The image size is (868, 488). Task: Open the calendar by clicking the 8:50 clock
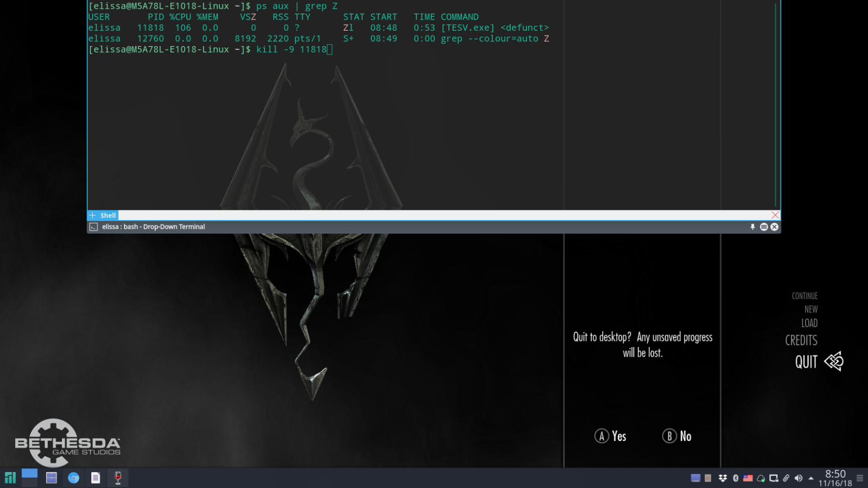click(835, 478)
